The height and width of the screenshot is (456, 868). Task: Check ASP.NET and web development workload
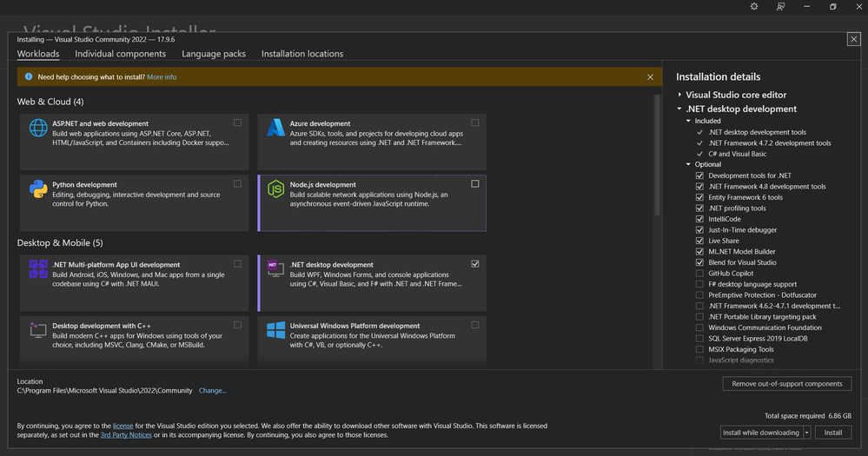click(237, 122)
